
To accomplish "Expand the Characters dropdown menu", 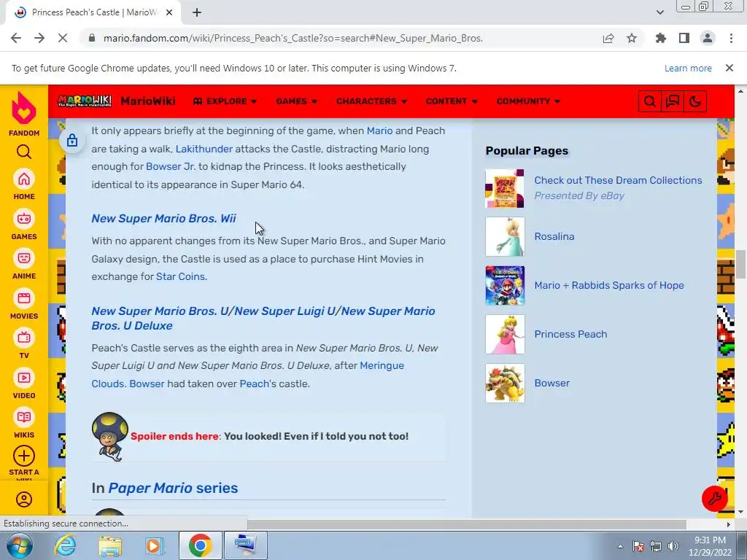I will point(371,101).
